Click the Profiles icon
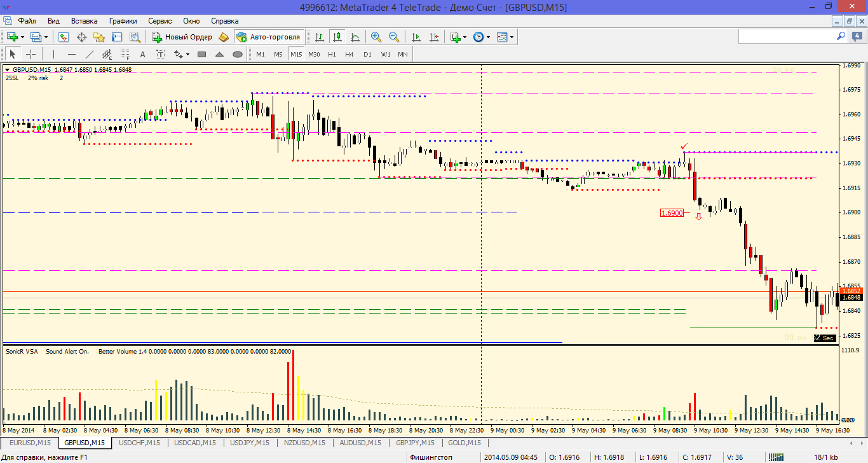The height and width of the screenshot is (463, 868). click(36, 37)
